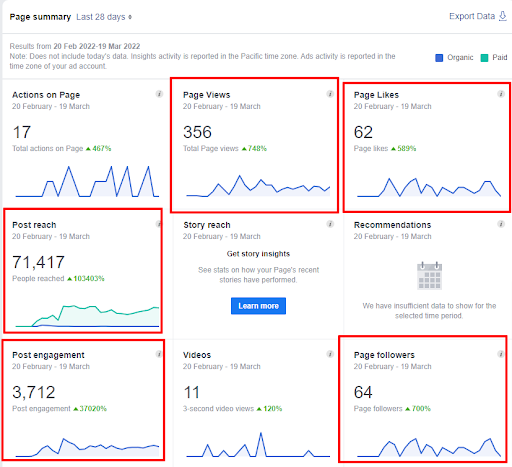
Task: Click the Export Data download icon
Action: click(503, 16)
